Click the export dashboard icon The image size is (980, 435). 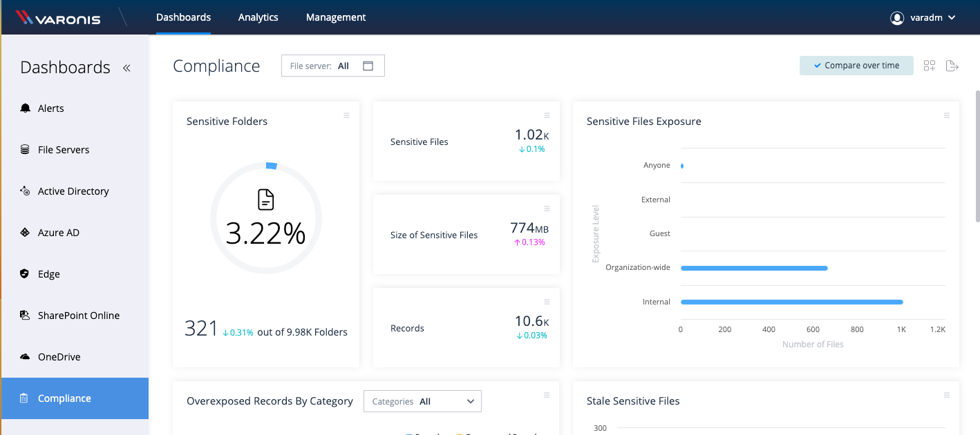click(952, 65)
